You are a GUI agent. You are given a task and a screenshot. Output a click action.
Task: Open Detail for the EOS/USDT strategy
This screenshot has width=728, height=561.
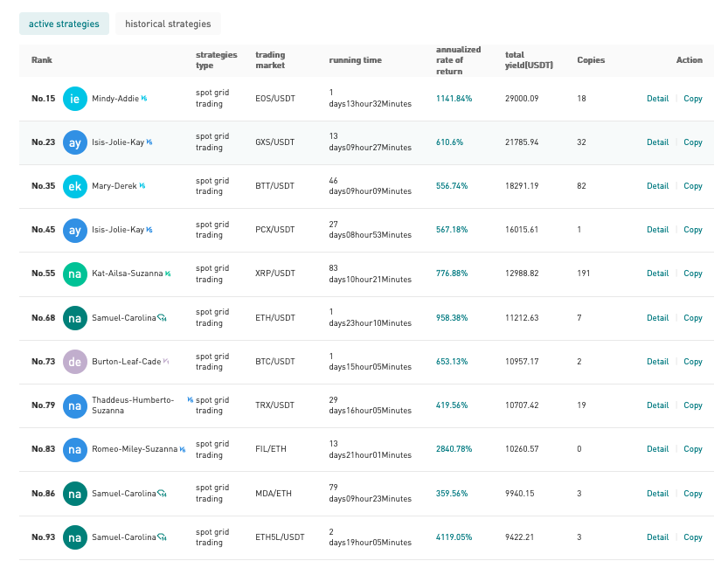pos(657,99)
